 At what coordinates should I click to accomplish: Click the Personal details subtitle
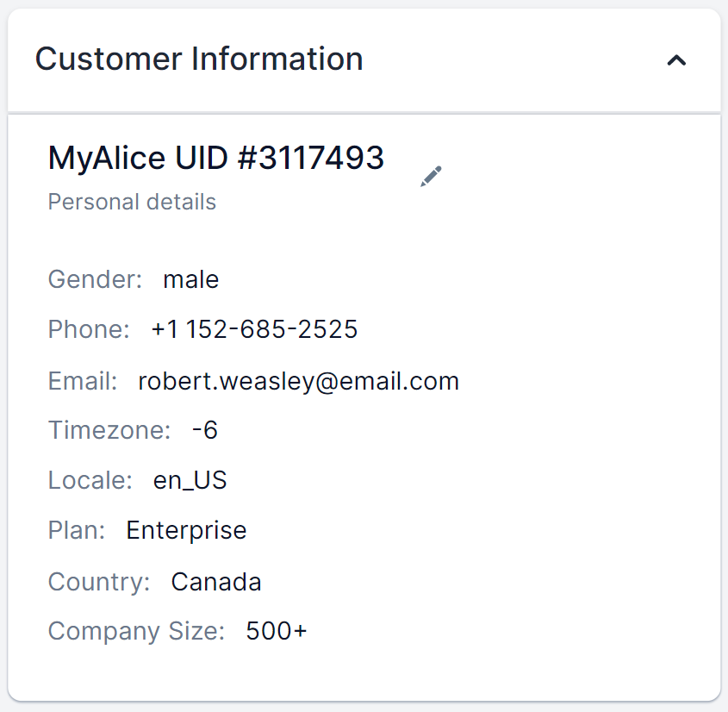[132, 202]
